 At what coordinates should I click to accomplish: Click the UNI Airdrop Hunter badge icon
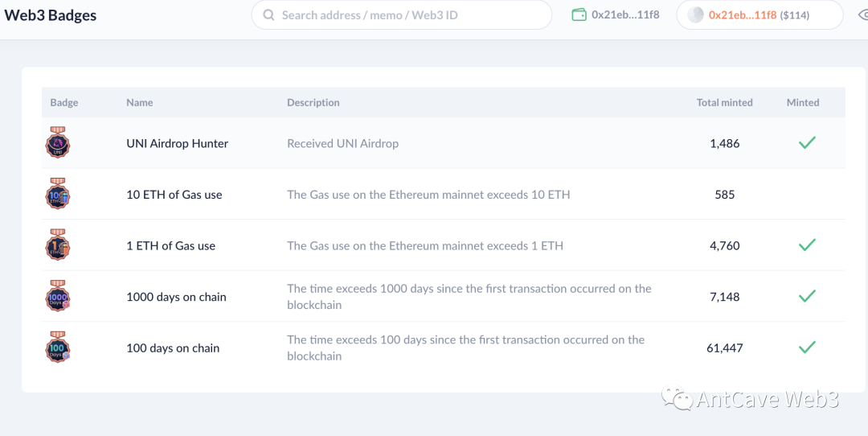click(x=58, y=143)
